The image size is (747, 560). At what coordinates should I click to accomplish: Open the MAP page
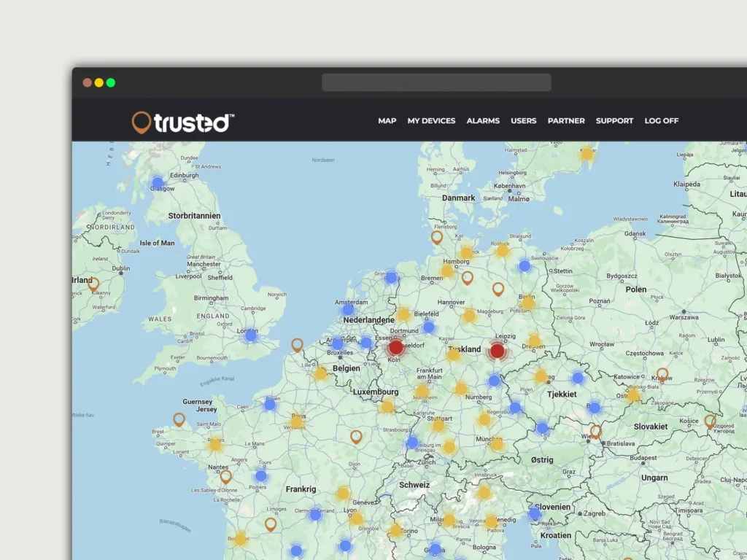(387, 121)
